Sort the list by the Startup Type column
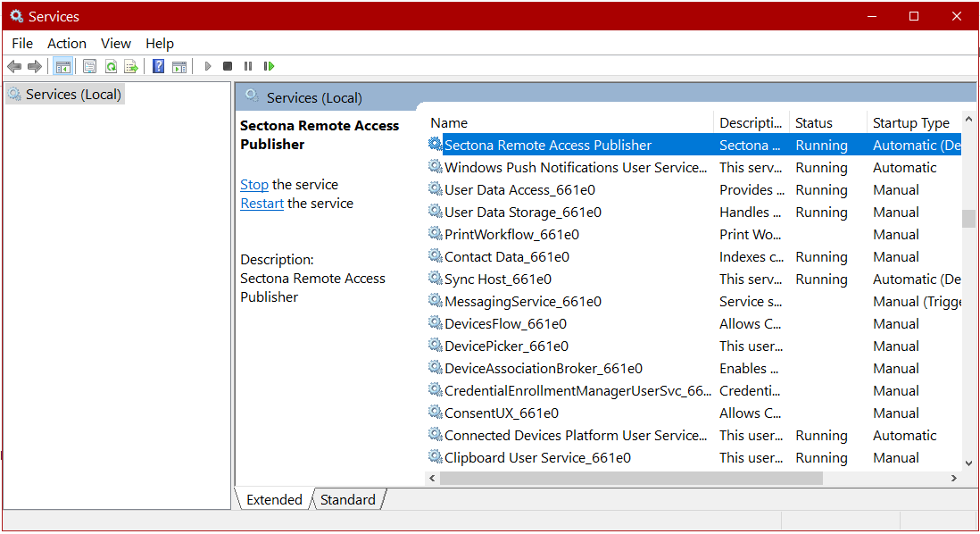980x534 pixels. coord(910,123)
